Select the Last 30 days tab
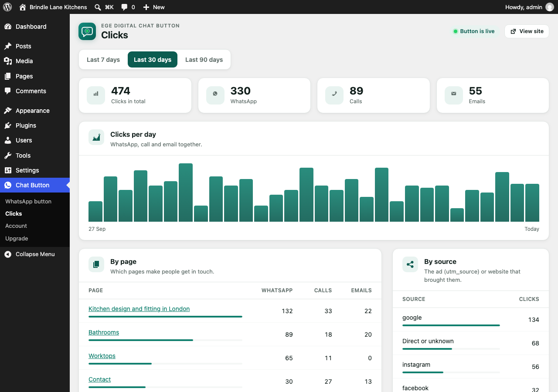Viewport: 558px width, 392px height. click(x=153, y=60)
